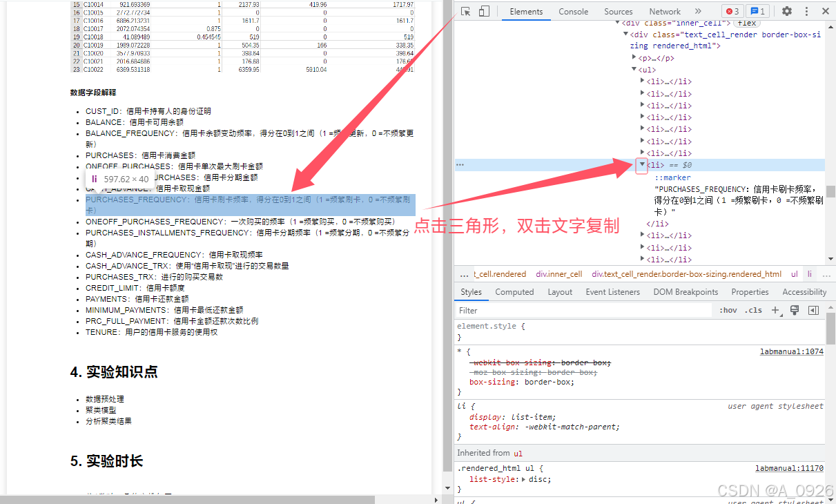836x504 pixels.
Task: Open labmanual:1074 source link
Action: [791, 351]
